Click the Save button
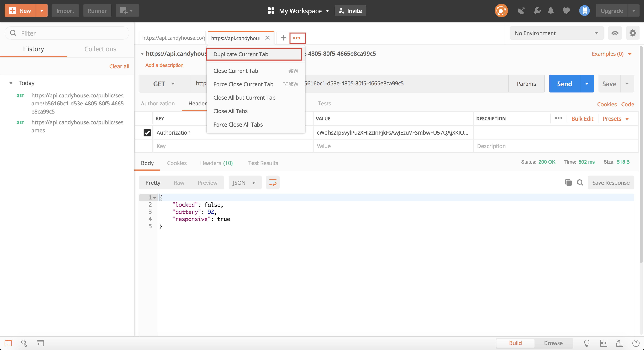Image resolution: width=644 pixels, height=350 pixels. pyautogui.click(x=609, y=84)
